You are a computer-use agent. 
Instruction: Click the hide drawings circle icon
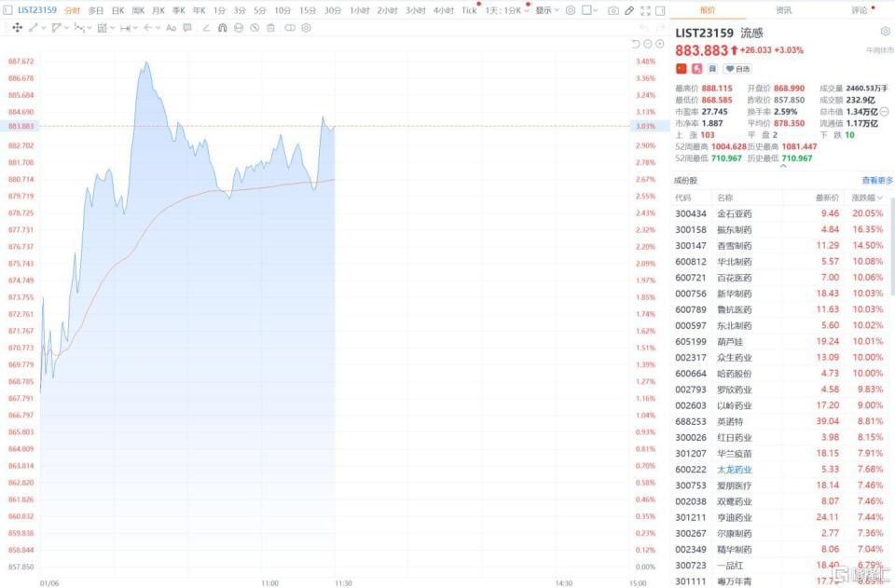pos(239,27)
